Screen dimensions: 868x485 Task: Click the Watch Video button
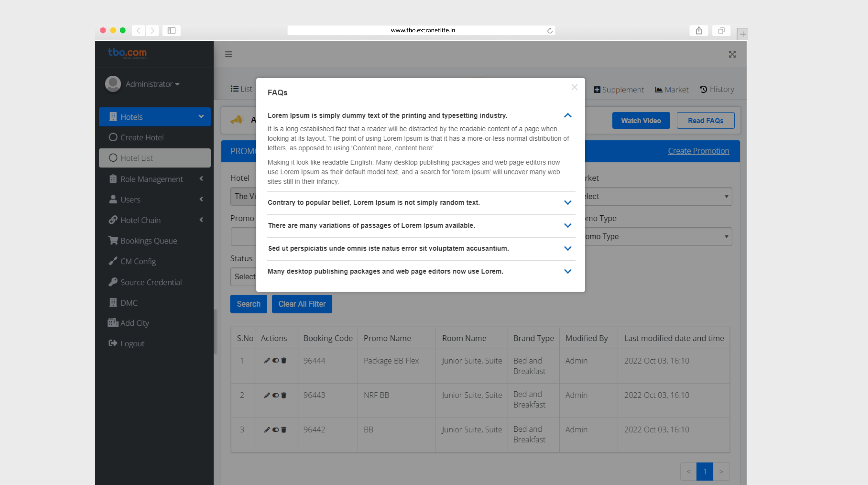pyautogui.click(x=641, y=121)
